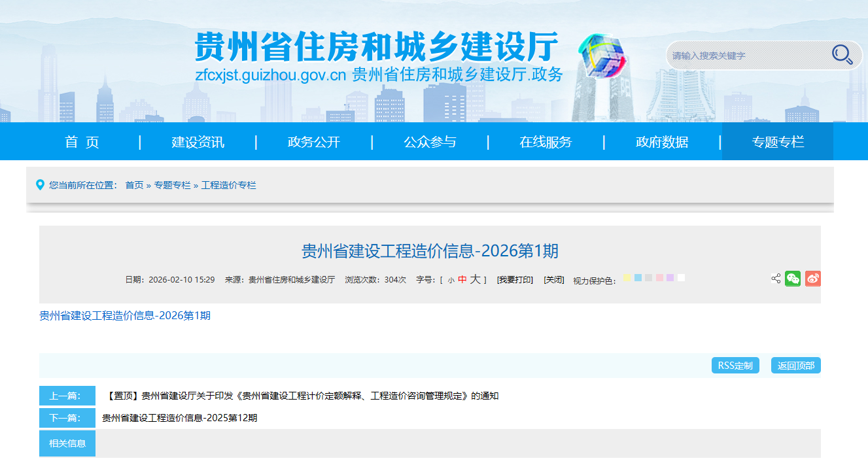Share the article via WeChat icon
This screenshot has height=465, width=868.
pyautogui.click(x=793, y=279)
